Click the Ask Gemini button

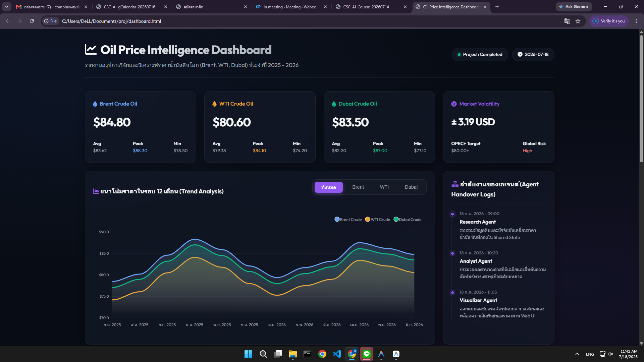coord(574,7)
